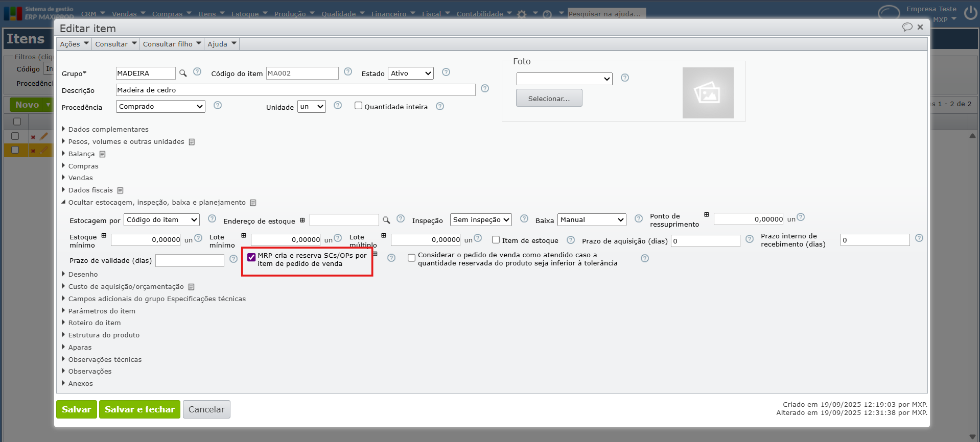Click help icon beside Código do item
Screen dimensions: 980x442
pos(348,72)
